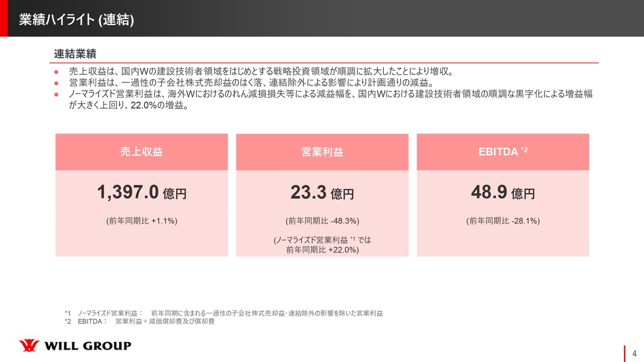Click the 連結業績 section heading
Viewport: 644px width, 362px height.
click(x=75, y=53)
